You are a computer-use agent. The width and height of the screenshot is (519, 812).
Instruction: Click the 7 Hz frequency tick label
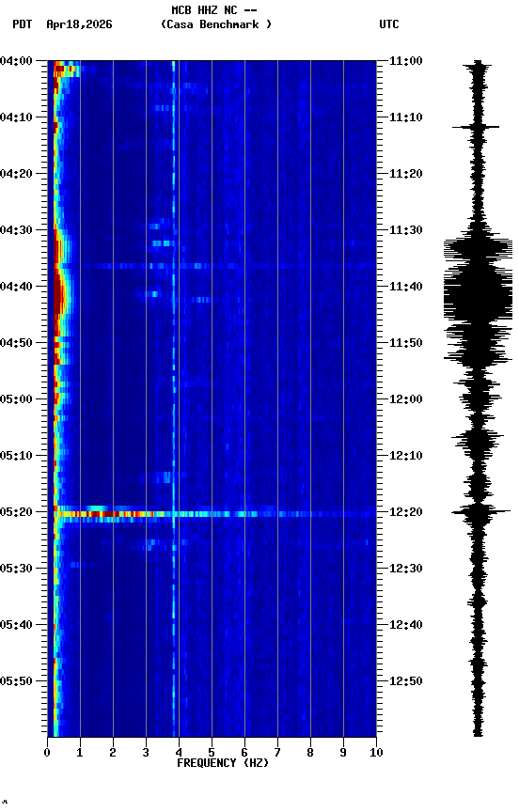coord(277,753)
